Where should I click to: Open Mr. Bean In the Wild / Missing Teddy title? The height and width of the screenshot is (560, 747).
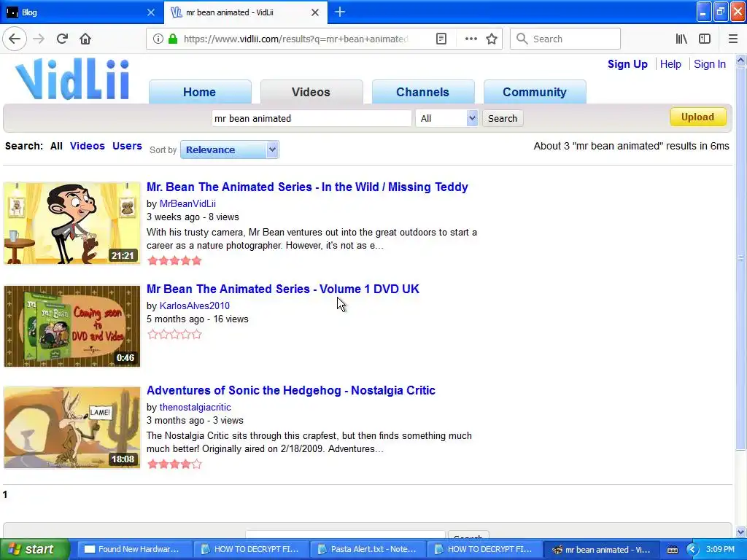(x=307, y=187)
